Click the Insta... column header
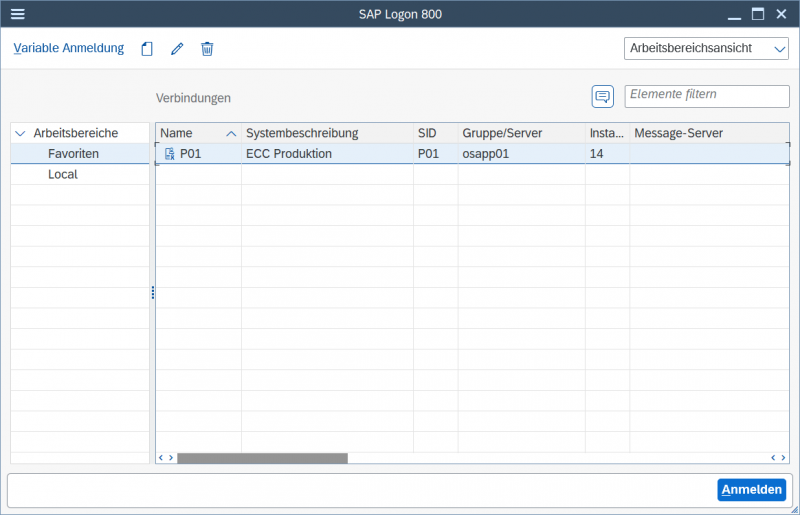The height and width of the screenshot is (515, 800). coord(607,133)
